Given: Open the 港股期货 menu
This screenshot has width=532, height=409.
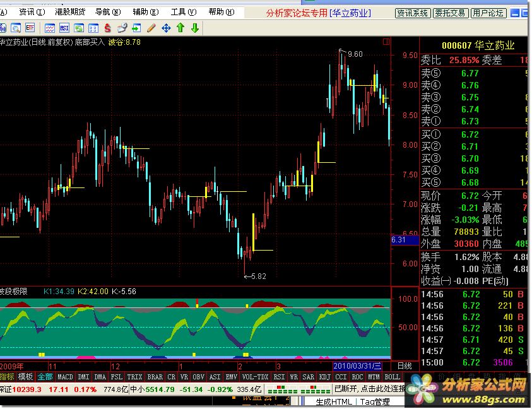Looking at the screenshot, I should (x=70, y=12).
